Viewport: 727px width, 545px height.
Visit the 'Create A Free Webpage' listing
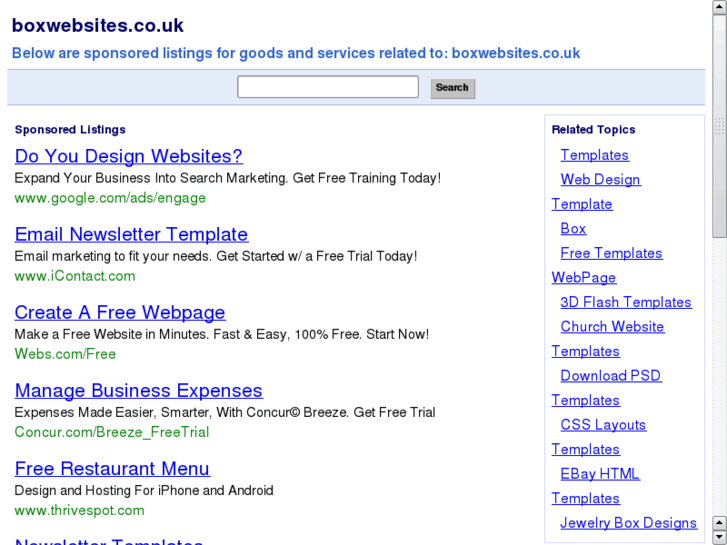coord(120,312)
